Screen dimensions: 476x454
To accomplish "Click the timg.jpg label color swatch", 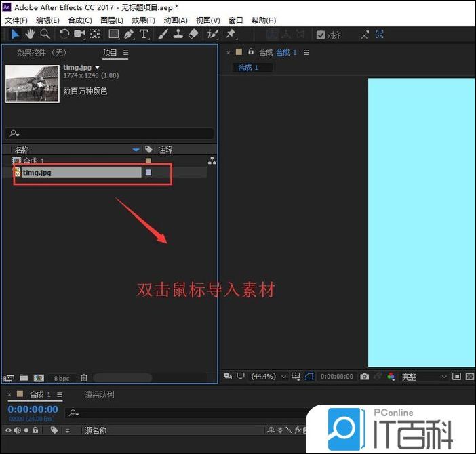I will click(148, 173).
